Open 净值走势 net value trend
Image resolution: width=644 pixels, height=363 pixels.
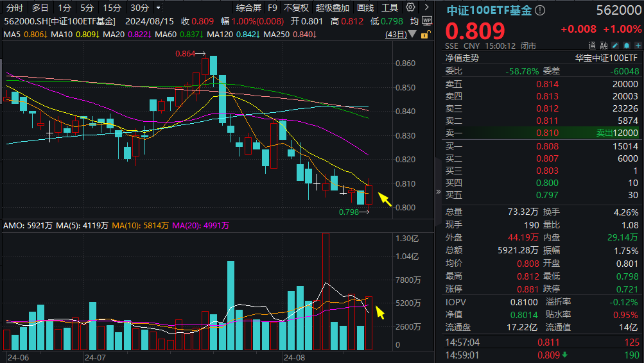pyautogui.click(x=462, y=57)
